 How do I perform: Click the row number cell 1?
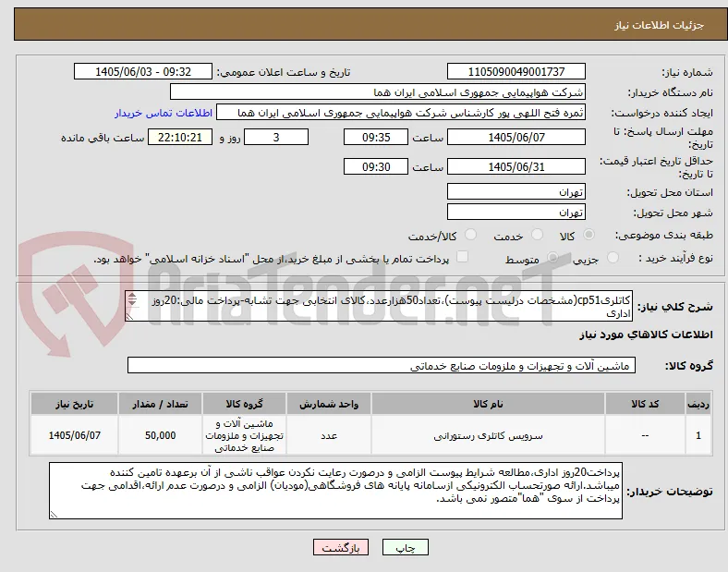698,435
